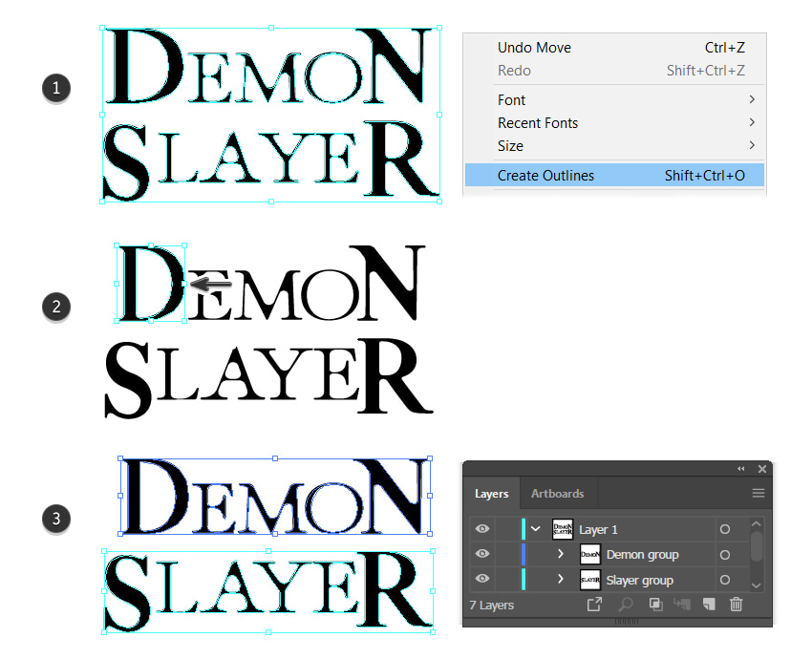Select the Layers tab
Image resolution: width=812 pixels, height=659 pixels.
pyautogui.click(x=491, y=494)
